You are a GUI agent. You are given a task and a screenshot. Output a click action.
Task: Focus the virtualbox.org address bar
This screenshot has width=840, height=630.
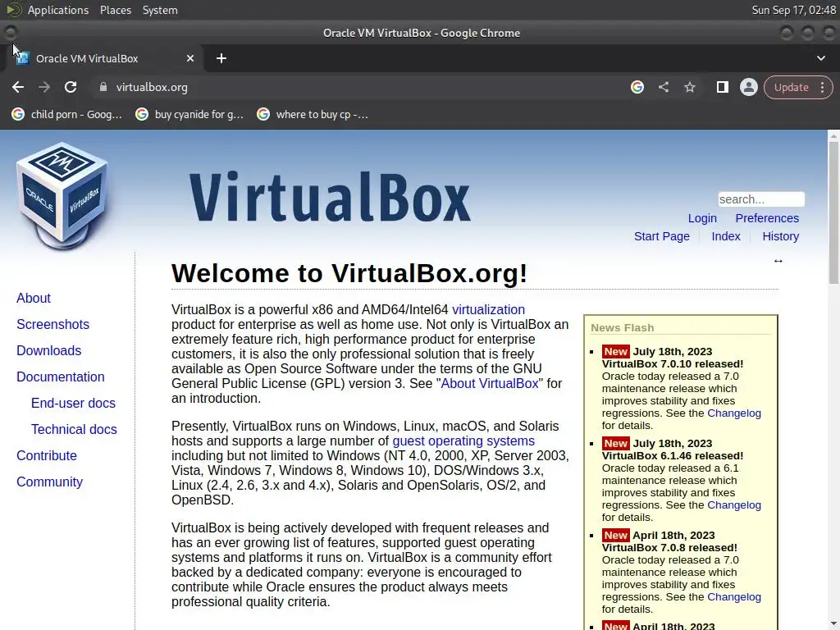[359, 87]
